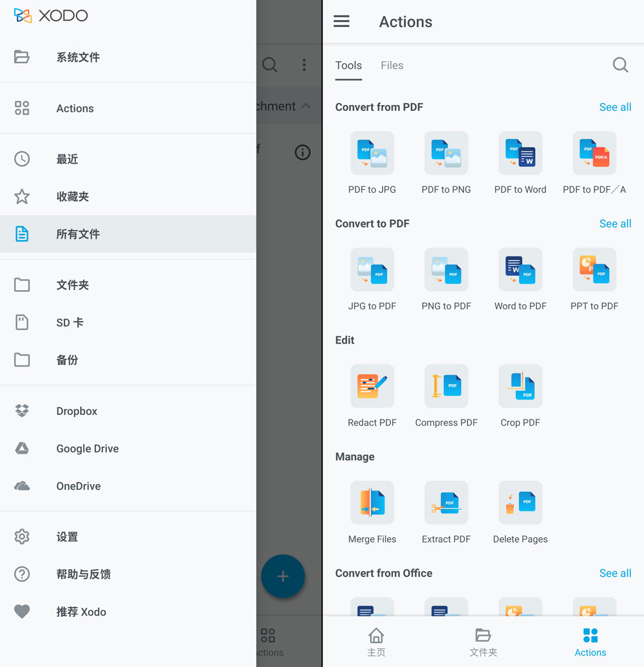Open 设置 settings

point(128,537)
